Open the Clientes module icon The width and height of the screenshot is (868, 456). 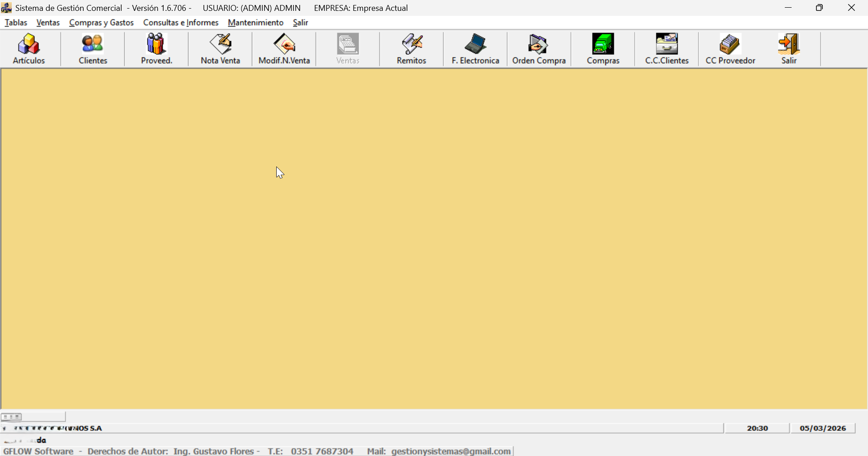[93, 49]
